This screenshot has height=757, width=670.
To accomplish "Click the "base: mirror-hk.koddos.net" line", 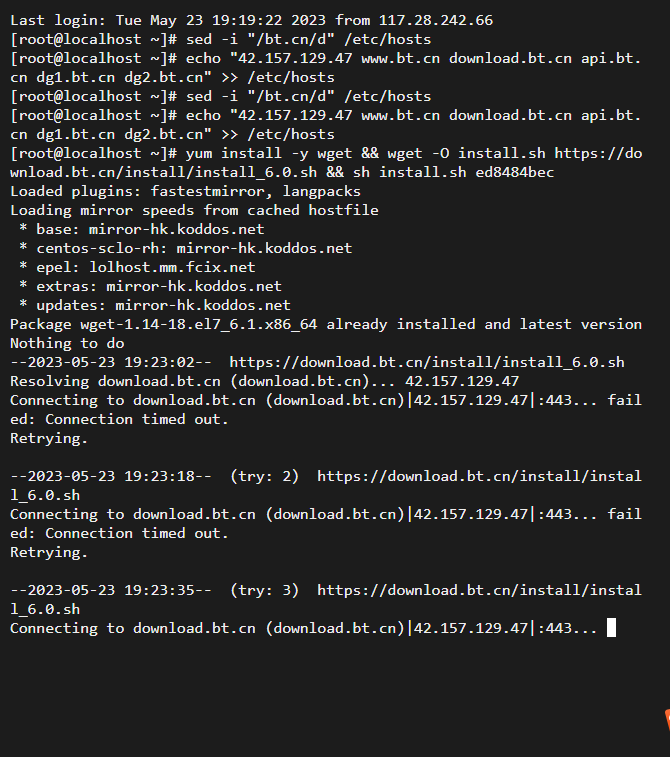I will pos(141,229).
